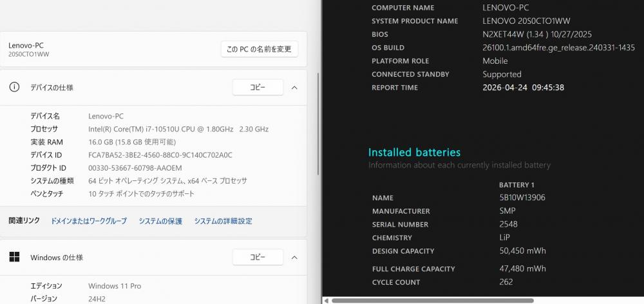Select the product ID 00330-53667-60798-AAOEM
Viewport: 644px width, 304px height.
point(135,168)
